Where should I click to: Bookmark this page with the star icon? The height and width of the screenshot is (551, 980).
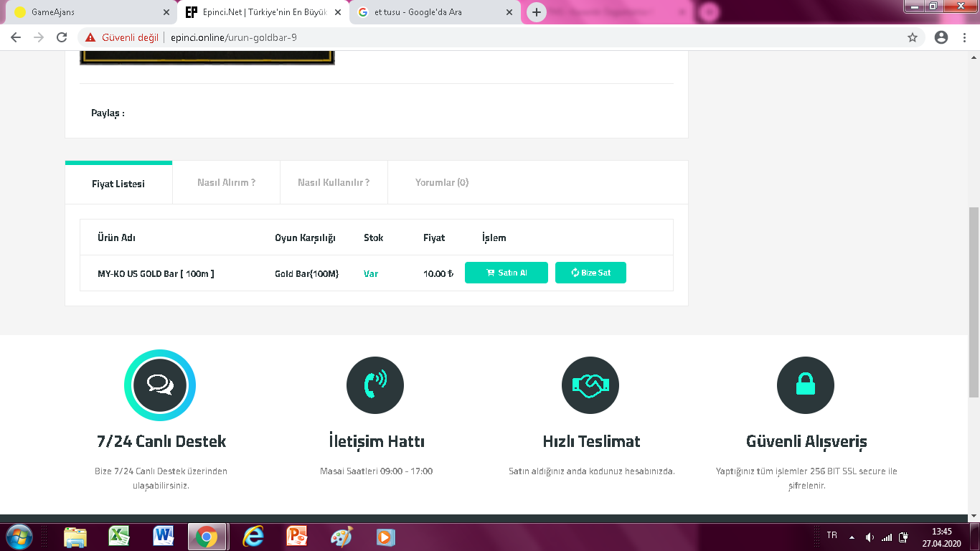point(913,37)
